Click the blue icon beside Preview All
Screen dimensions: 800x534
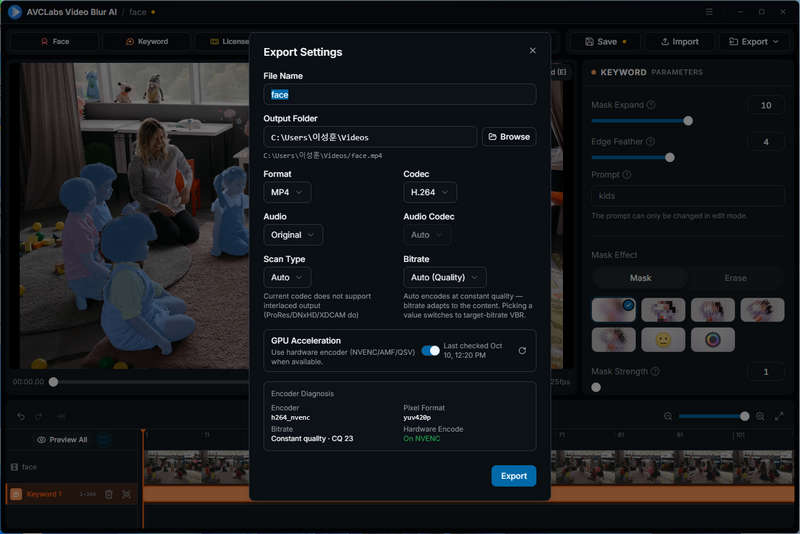(104, 440)
